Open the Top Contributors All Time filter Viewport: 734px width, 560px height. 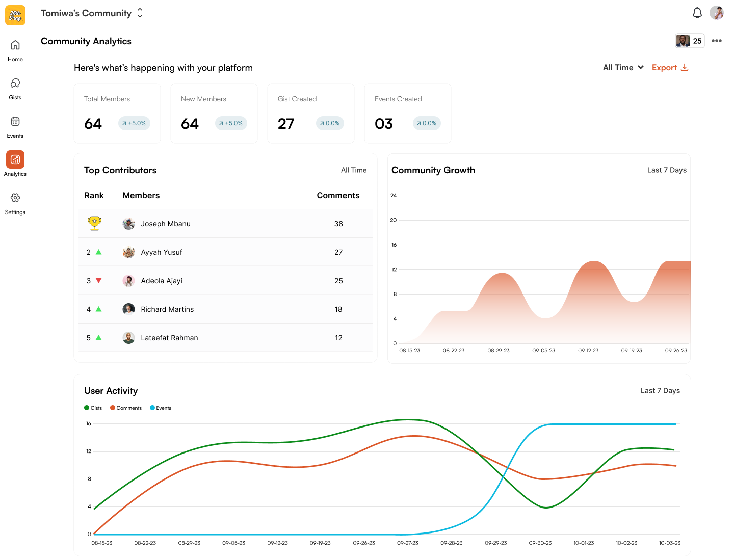[x=353, y=170]
